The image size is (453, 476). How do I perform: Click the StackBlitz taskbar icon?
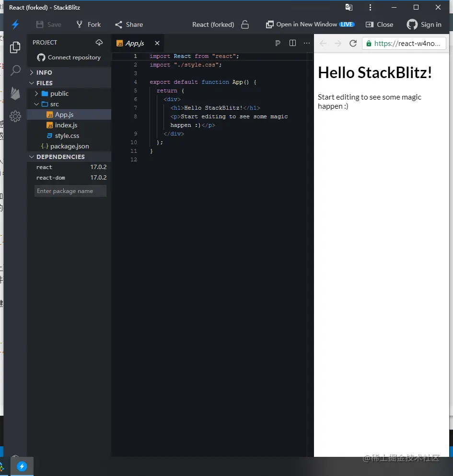[x=22, y=466]
